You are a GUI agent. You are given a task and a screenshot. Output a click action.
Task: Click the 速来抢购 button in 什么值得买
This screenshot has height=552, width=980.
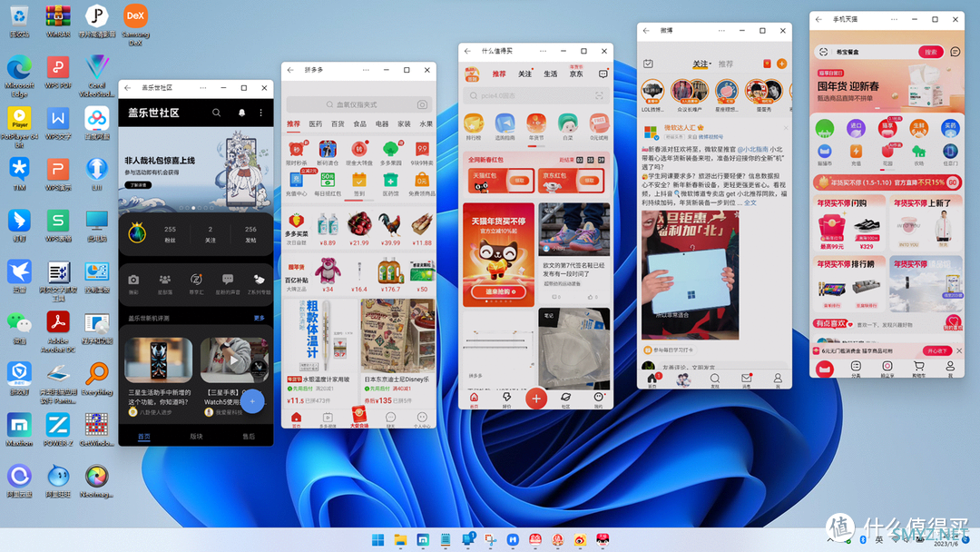point(499,292)
